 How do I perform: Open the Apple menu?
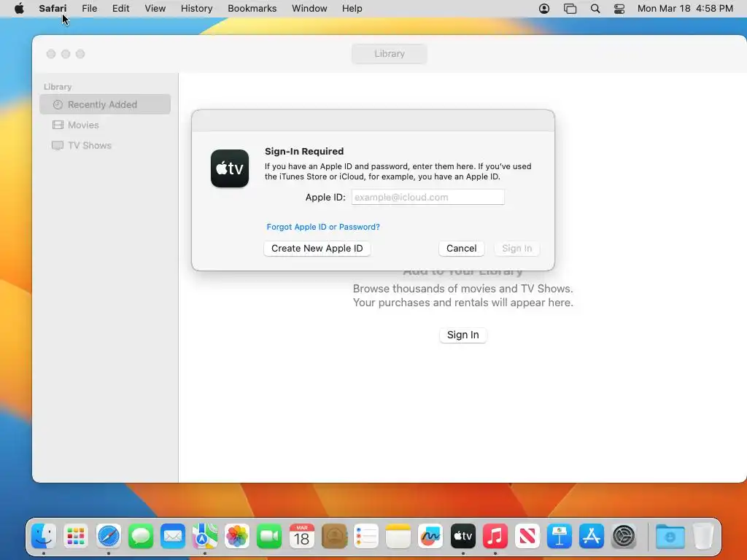19,8
